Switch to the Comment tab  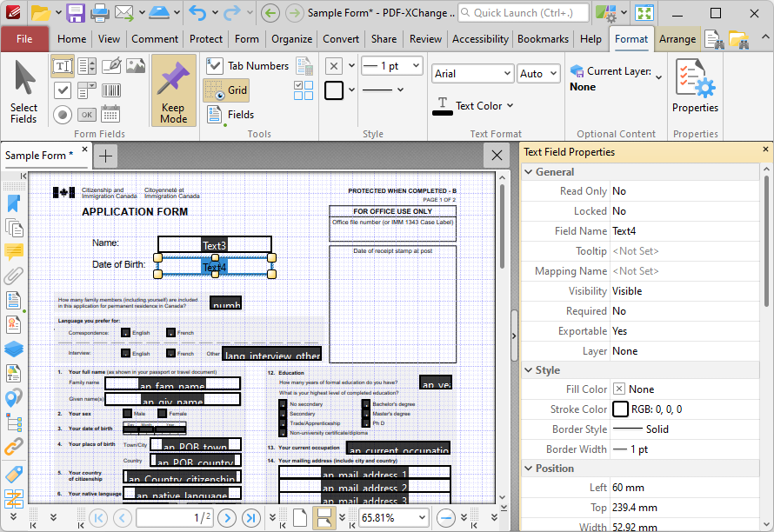click(155, 39)
